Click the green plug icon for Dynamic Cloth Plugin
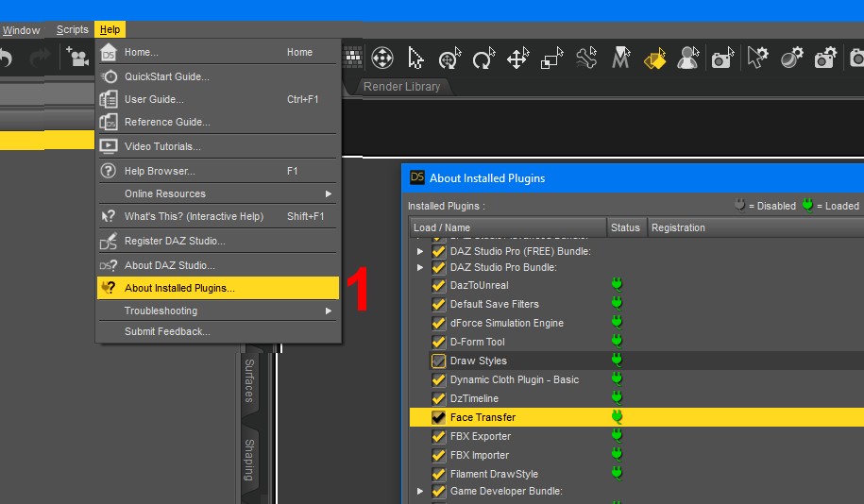The width and height of the screenshot is (864, 504). click(x=617, y=378)
